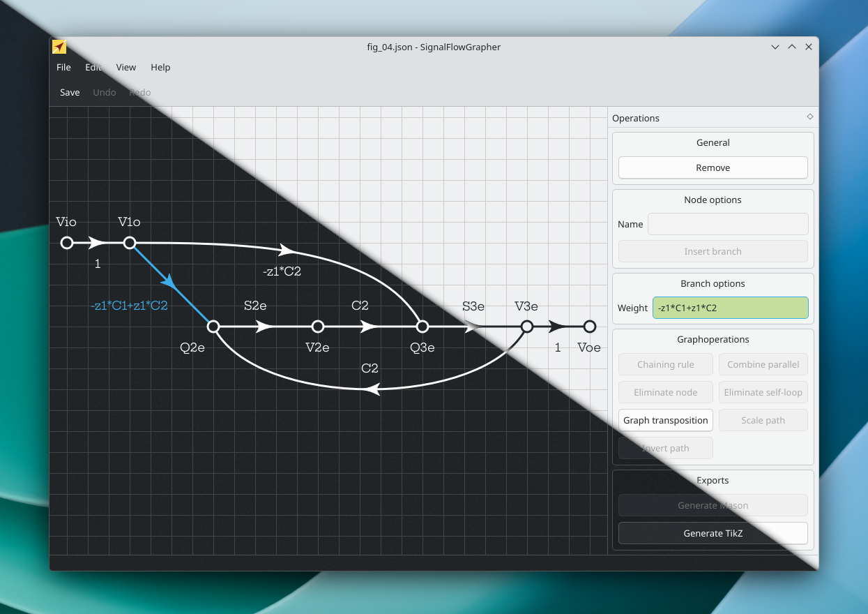This screenshot has height=614, width=868.
Task: Click the lower C2 feedback branch arrowhead
Action: coord(372,389)
